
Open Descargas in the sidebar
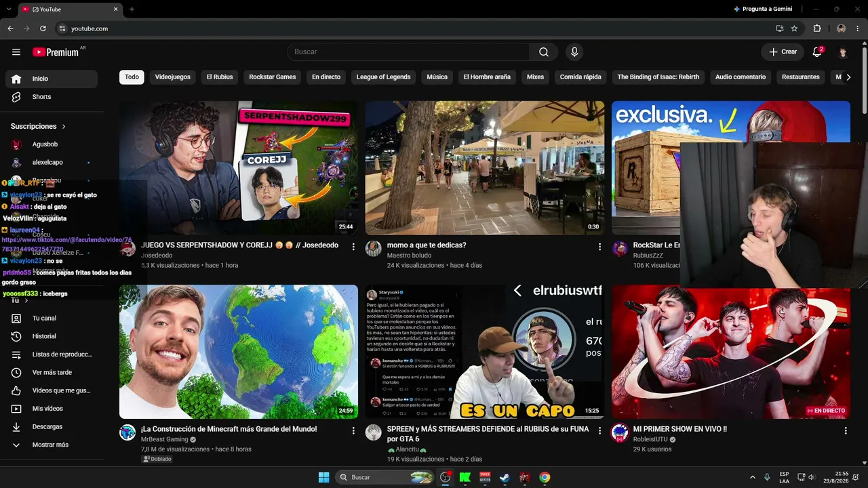point(52,426)
